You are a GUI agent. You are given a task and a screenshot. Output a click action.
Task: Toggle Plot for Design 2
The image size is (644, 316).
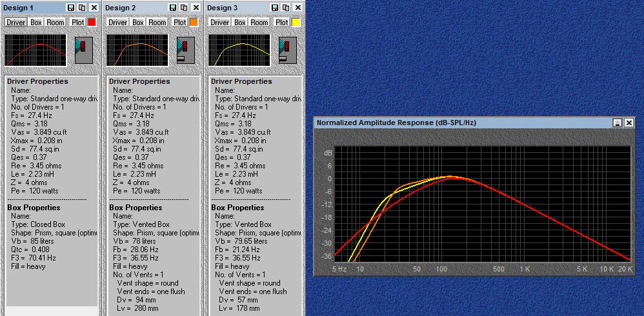[180, 22]
